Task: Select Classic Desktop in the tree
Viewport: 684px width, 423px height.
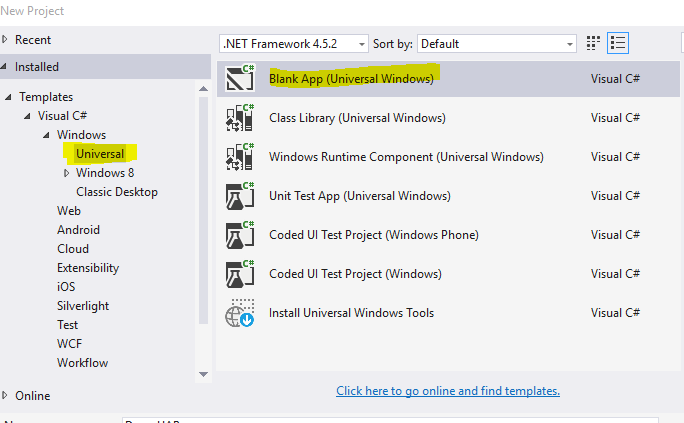Action: click(116, 192)
